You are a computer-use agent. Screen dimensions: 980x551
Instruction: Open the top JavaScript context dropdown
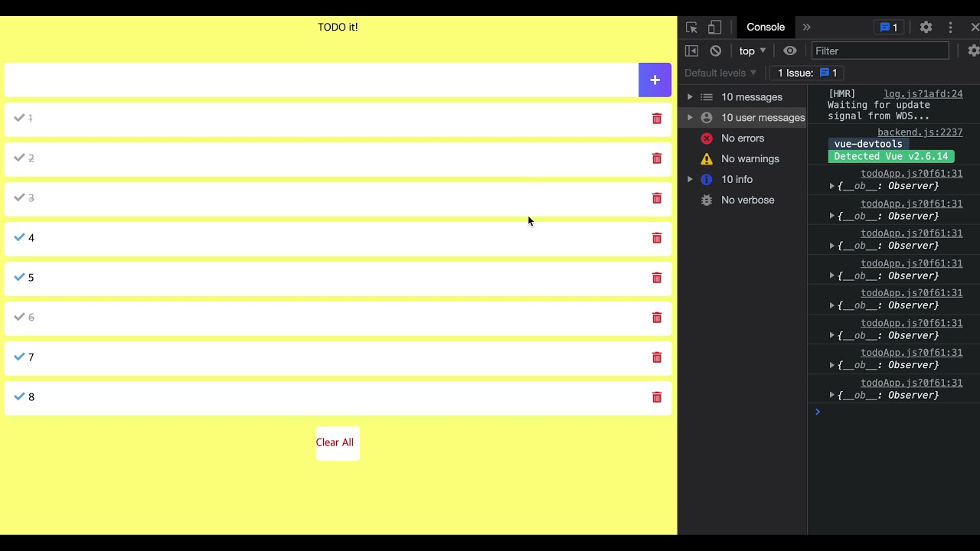pos(752,51)
